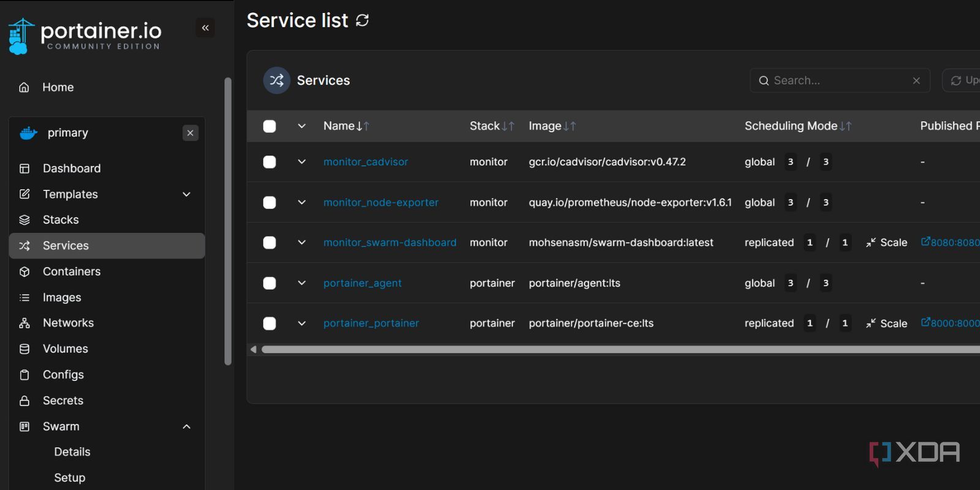
Task: Collapse the Swarm submenu chevron
Action: pos(187,426)
